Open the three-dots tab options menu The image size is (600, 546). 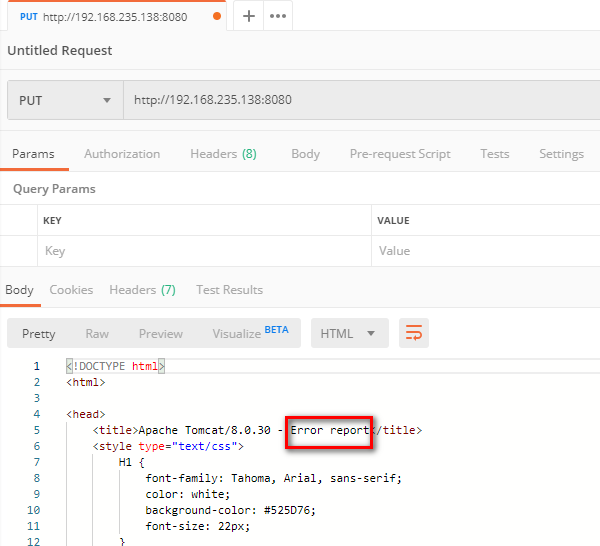pyautogui.click(x=278, y=16)
